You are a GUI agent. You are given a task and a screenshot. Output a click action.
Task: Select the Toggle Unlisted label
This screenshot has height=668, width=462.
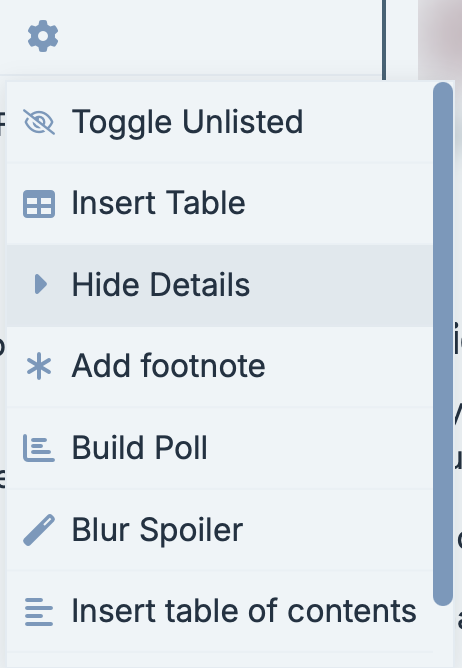click(x=188, y=122)
